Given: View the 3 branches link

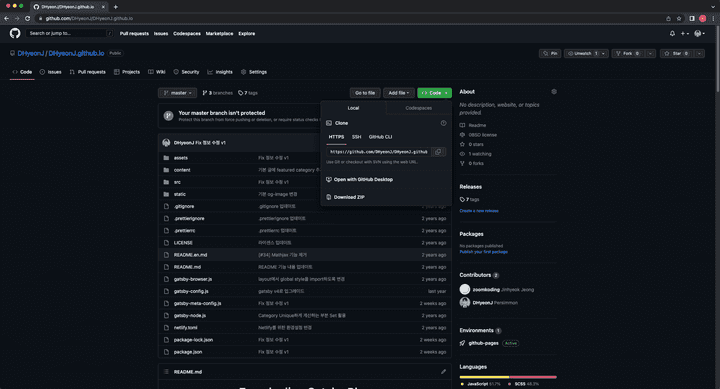Looking at the screenshot, I should click(218, 93).
